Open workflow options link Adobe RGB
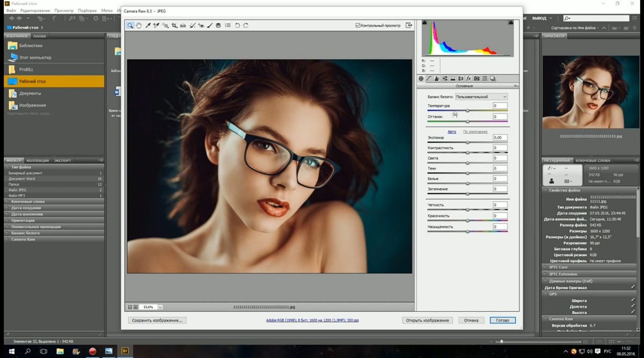Image resolution: width=644 pixels, height=358 pixels. (x=312, y=320)
